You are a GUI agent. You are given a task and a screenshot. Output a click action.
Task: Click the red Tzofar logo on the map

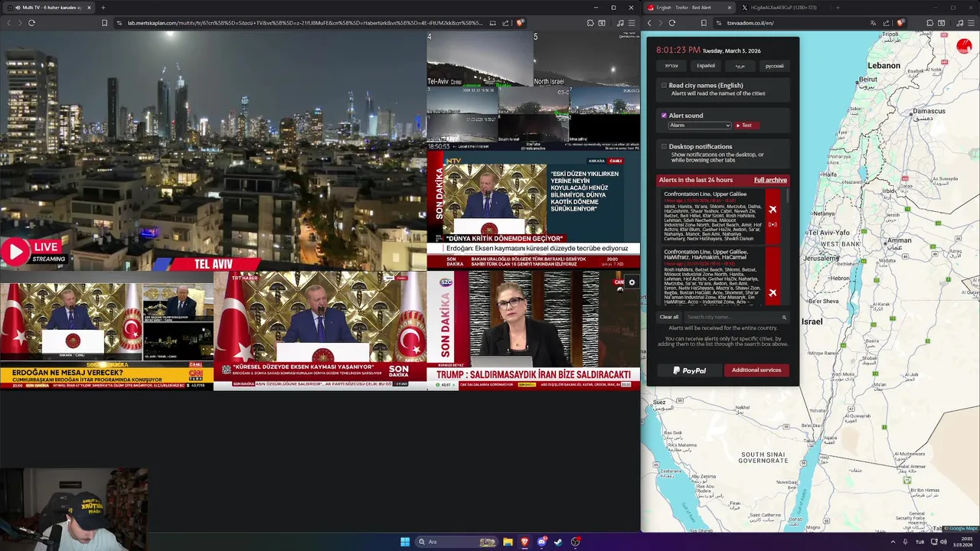tap(964, 47)
